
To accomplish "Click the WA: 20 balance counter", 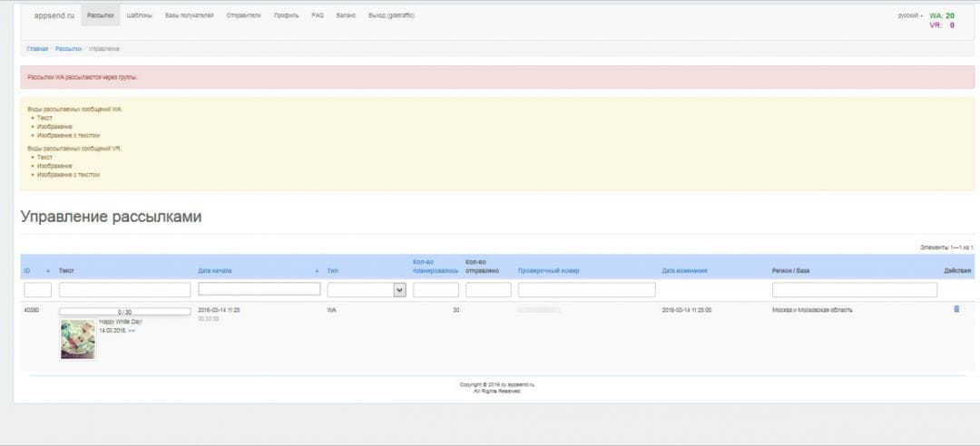I will (942, 15).
